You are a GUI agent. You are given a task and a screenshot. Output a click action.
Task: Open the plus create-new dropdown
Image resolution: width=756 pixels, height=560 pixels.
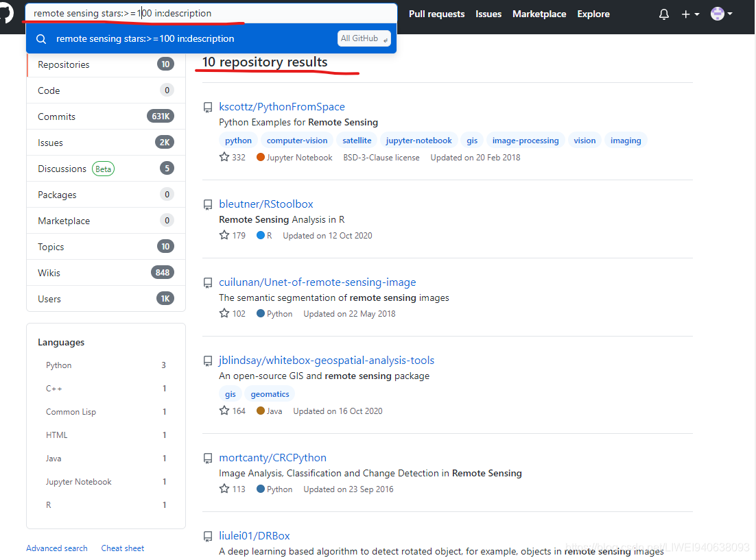click(690, 14)
